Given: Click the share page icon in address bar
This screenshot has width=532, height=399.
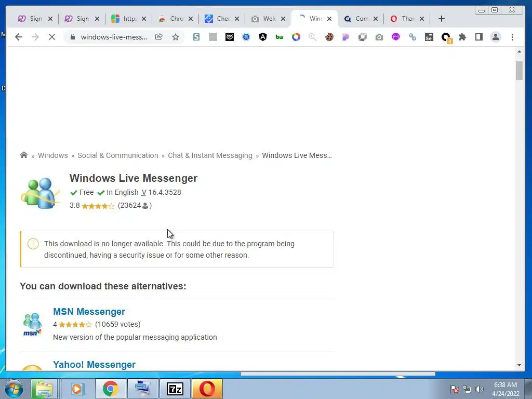Looking at the screenshot, I should [159, 37].
